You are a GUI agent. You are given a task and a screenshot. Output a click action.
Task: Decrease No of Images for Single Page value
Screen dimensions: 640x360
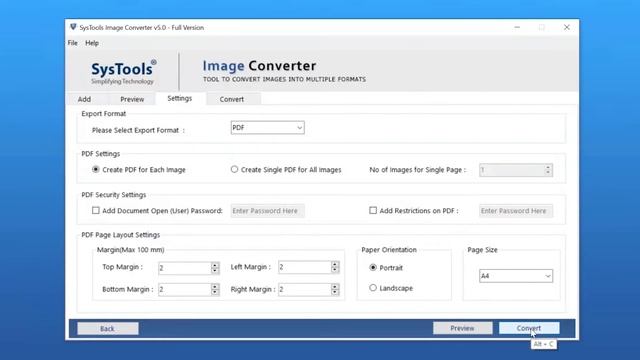tap(548, 173)
